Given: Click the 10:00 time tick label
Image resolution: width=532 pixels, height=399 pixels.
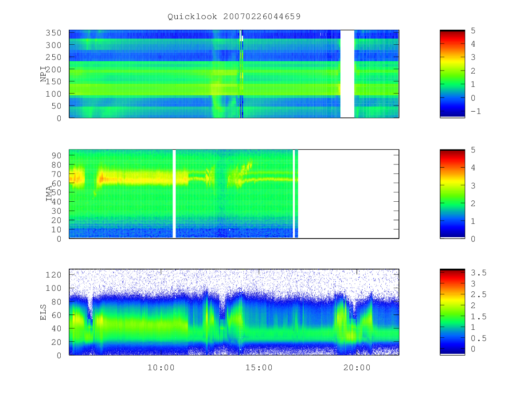Looking at the screenshot, I should pos(160,368).
